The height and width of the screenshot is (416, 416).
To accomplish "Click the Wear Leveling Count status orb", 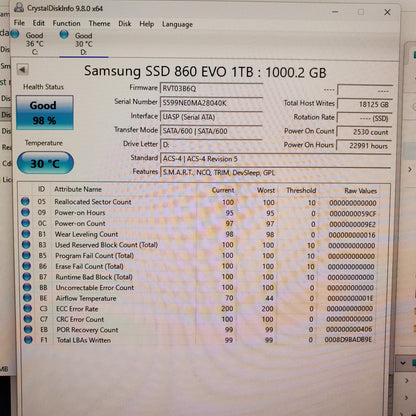I will [26, 234].
